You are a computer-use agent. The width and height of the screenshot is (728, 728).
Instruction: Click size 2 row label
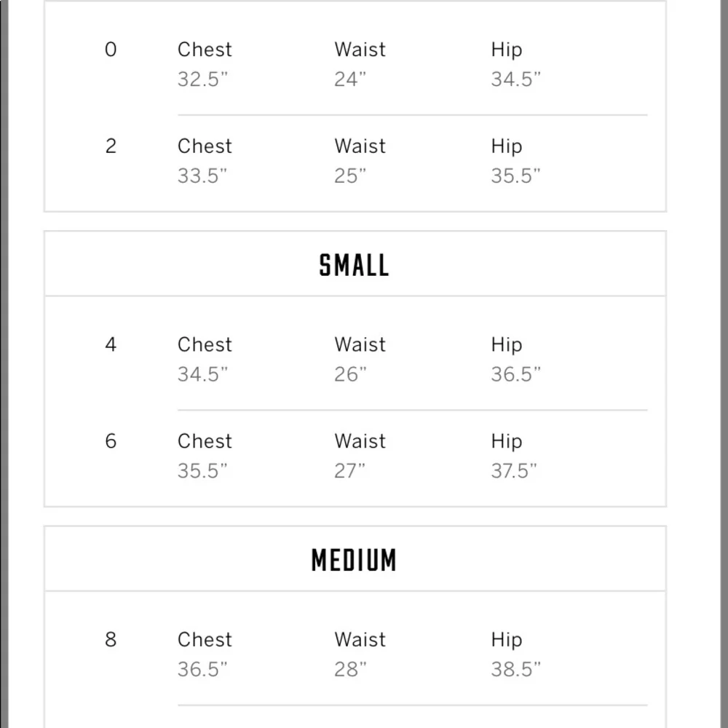111,146
